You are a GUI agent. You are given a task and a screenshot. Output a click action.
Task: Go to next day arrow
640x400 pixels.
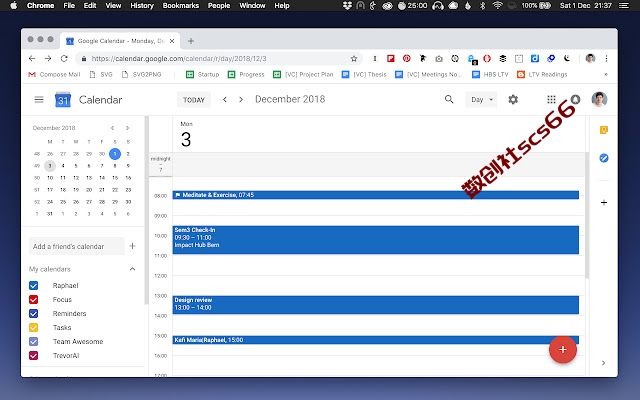(241, 100)
